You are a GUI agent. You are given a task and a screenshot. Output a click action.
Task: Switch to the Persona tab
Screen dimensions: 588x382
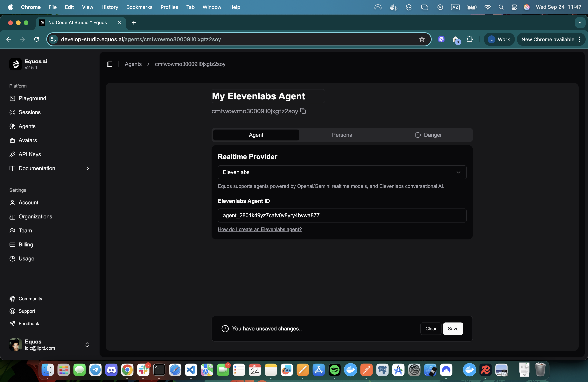point(342,135)
